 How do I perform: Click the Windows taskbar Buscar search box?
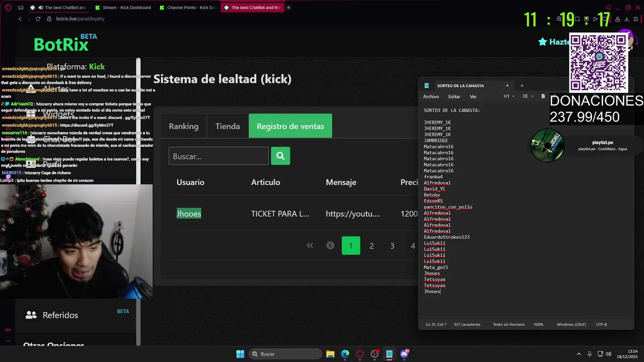(285, 354)
